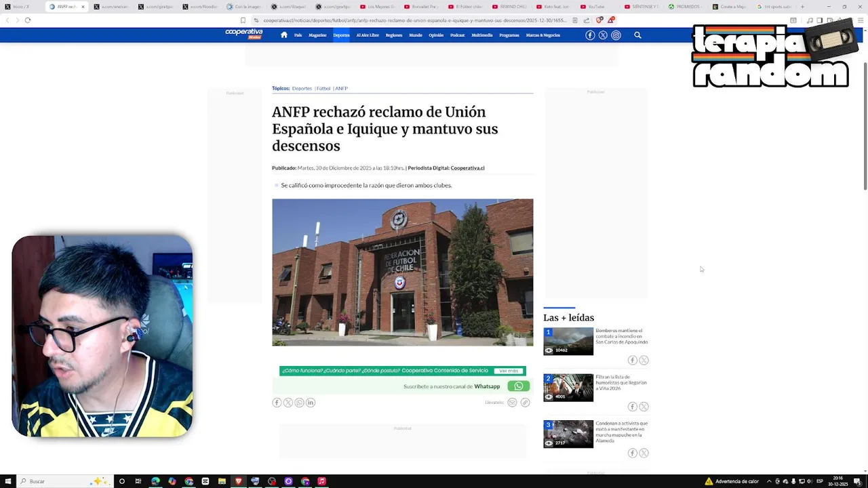Open Marcas & Negocios section
Image resolution: width=868 pixels, height=488 pixels.
pos(543,35)
